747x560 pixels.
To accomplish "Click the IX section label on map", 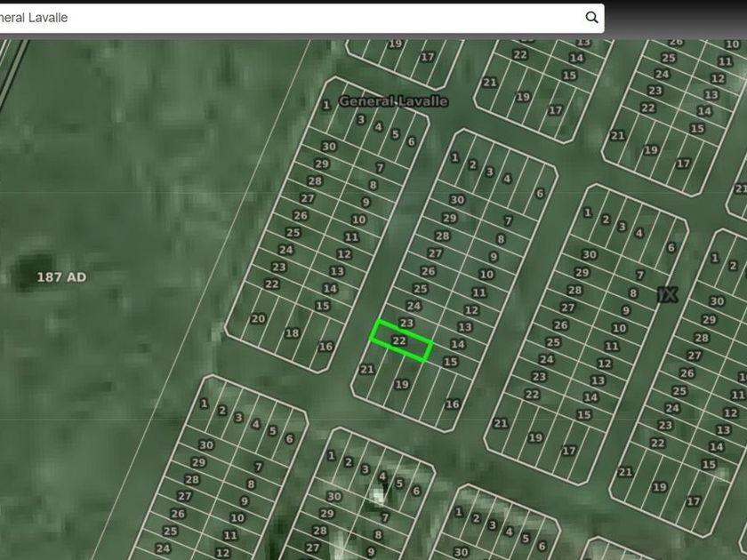I will pos(667,295).
